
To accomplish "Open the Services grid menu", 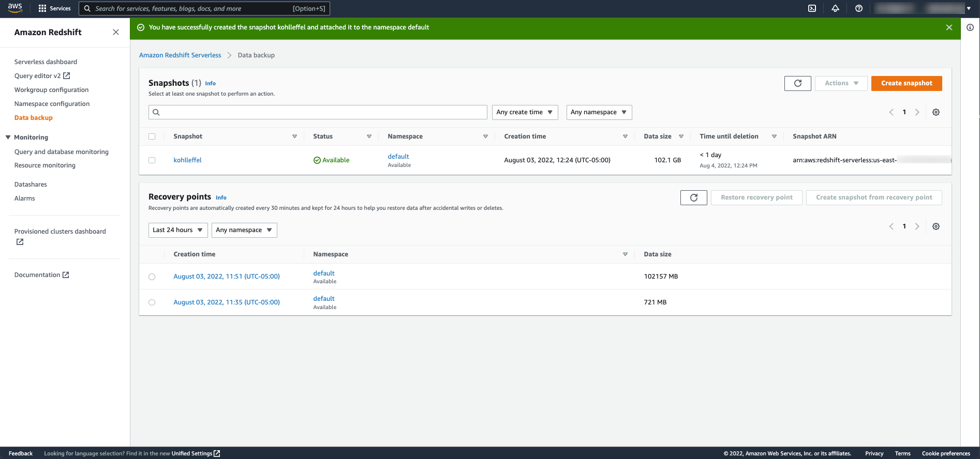I will click(55, 8).
